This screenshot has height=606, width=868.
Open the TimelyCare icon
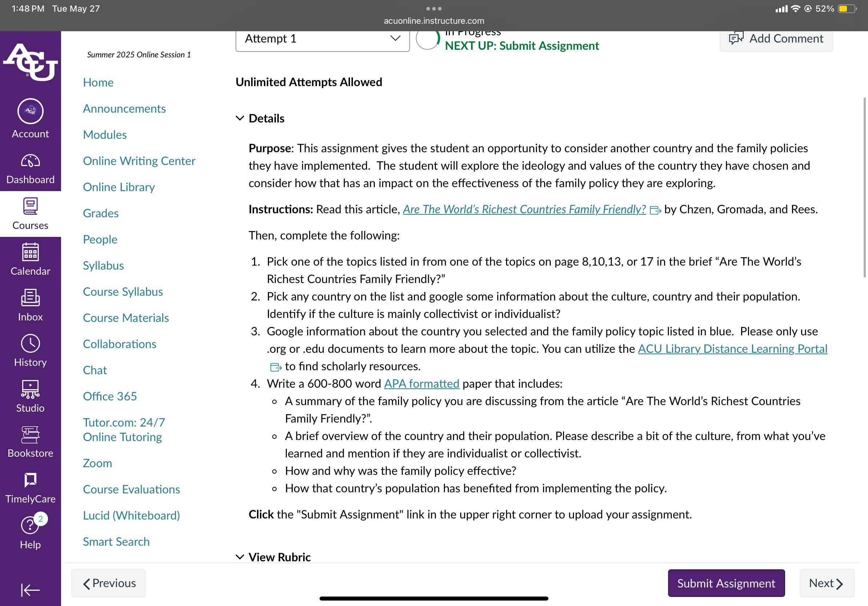pyautogui.click(x=30, y=480)
